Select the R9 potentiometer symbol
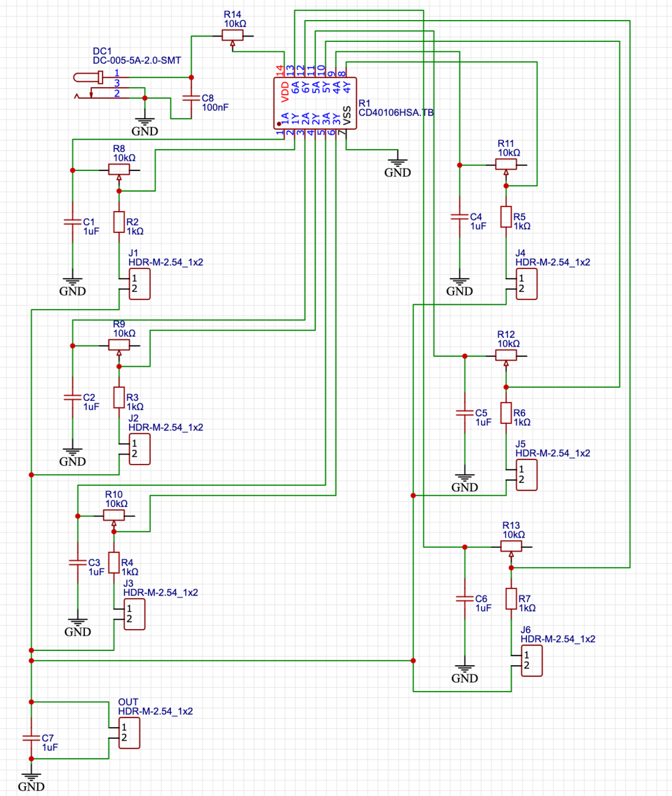 [119, 346]
